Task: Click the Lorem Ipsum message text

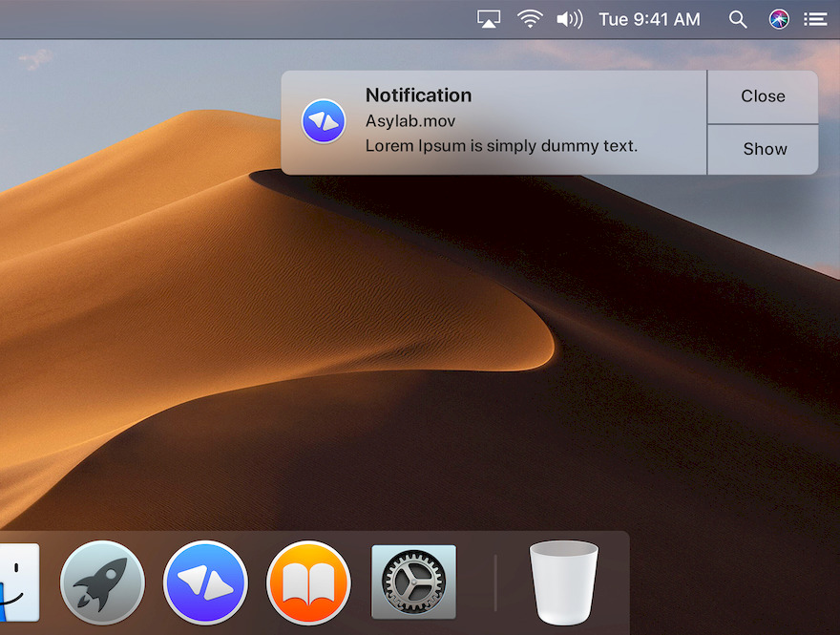Action: point(501,146)
